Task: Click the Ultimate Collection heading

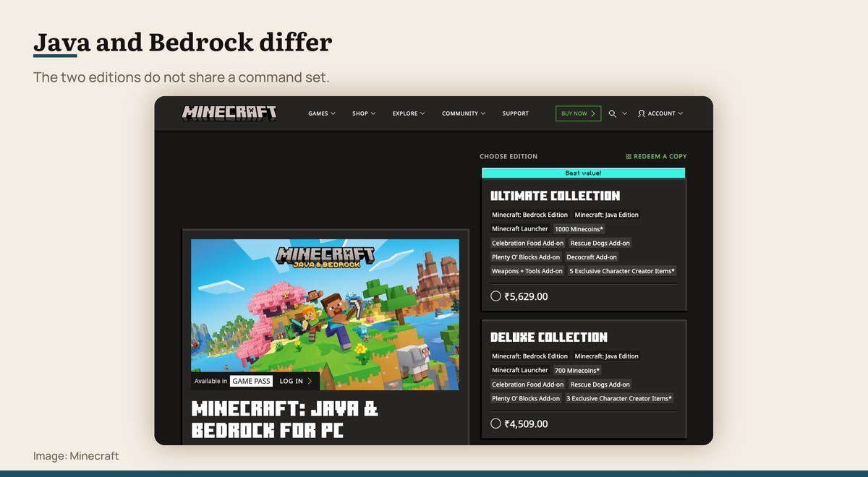Action: coord(556,196)
